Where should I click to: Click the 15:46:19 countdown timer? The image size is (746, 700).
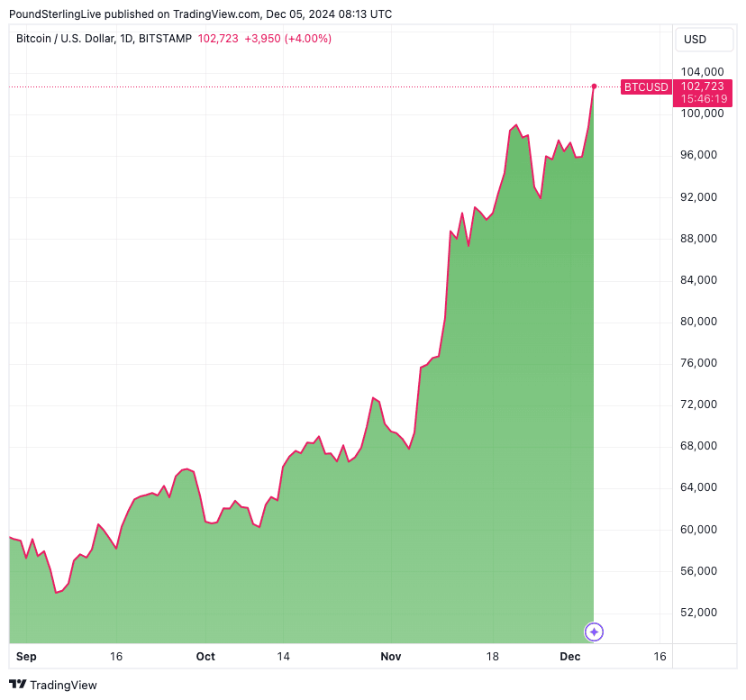[x=704, y=99]
